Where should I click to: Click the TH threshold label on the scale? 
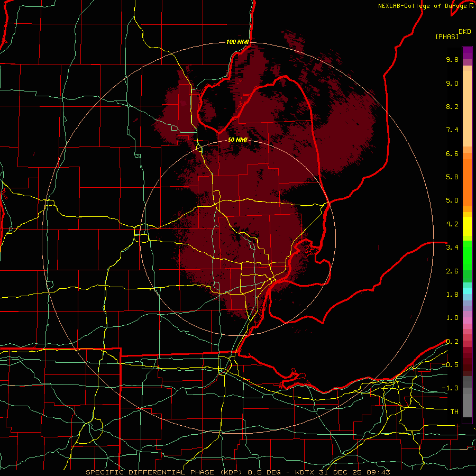[454, 412]
